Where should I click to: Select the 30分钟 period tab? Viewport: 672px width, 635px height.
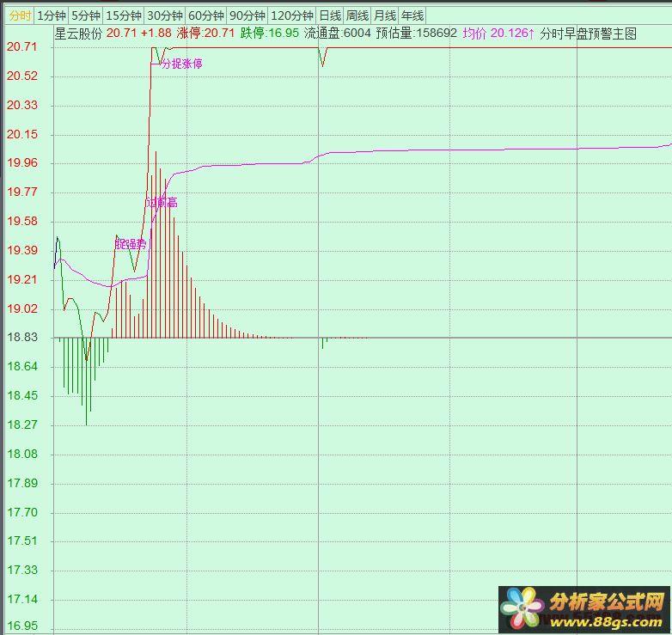(165, 15)
